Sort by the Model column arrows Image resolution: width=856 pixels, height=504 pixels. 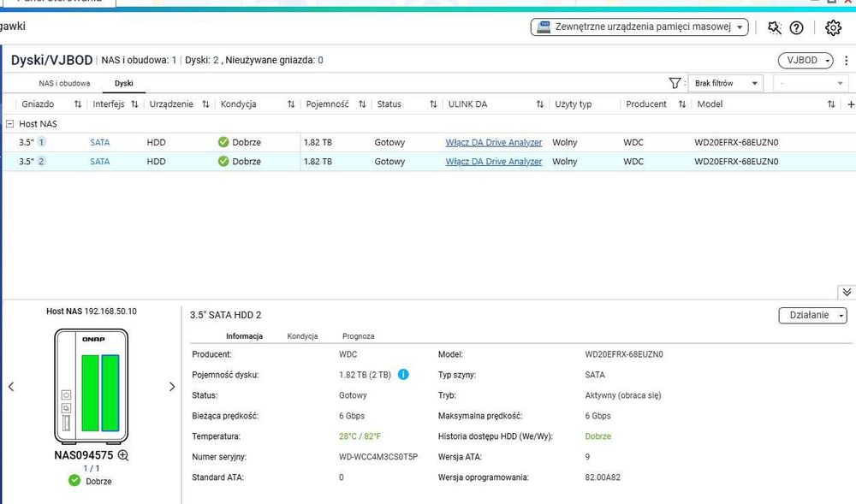[831, 104]
